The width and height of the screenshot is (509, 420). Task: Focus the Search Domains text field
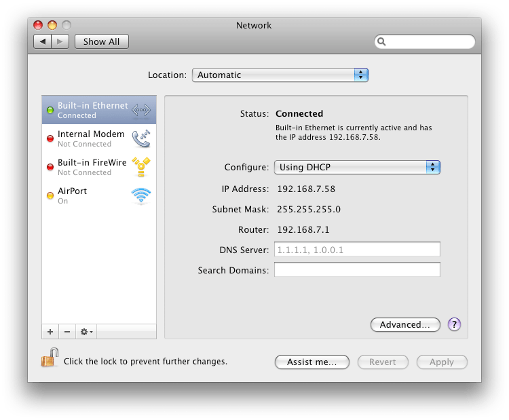point(357,270)
